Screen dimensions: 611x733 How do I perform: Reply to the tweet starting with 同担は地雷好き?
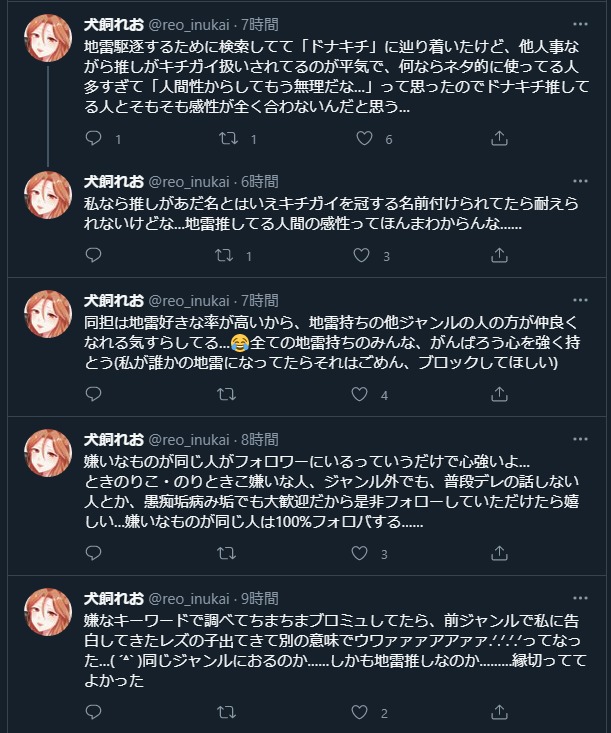[x=93, y=395]
